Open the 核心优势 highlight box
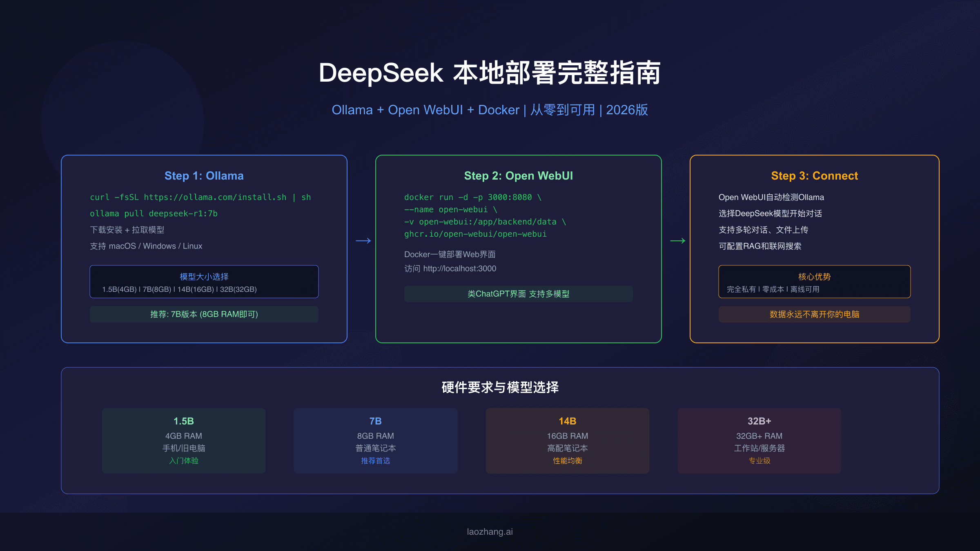Viewport: 980px width, 551px height. (814, 282)
